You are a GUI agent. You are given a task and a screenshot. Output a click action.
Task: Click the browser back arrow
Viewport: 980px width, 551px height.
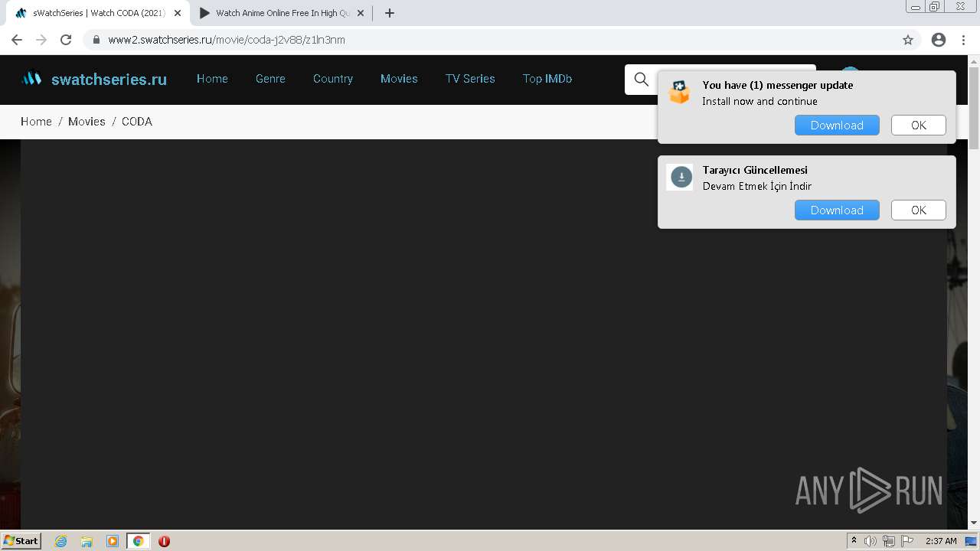point(17,40)
